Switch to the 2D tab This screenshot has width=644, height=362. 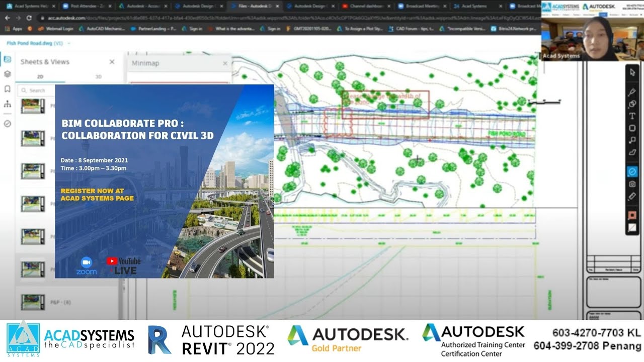point(40,76)
